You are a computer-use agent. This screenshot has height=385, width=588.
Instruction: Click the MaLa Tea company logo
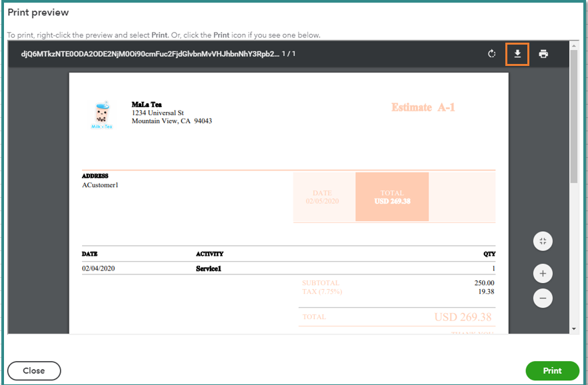click(x=101, y=113)
